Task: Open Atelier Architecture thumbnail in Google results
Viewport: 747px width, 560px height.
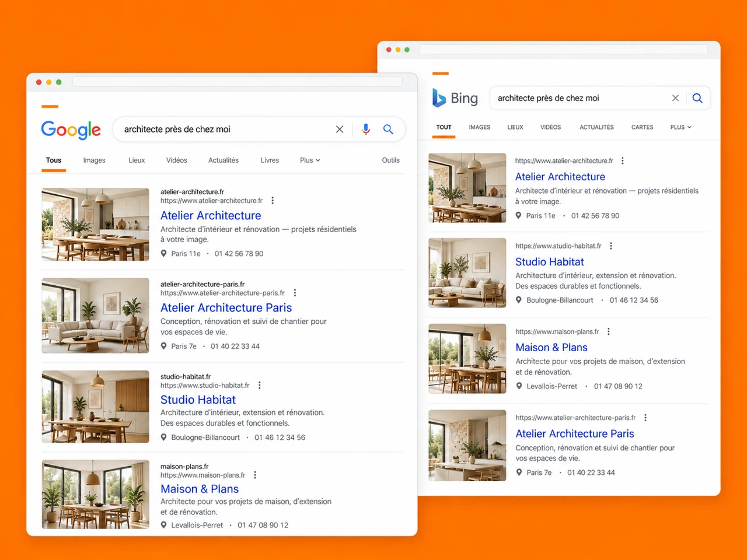Action: point(96,224)
